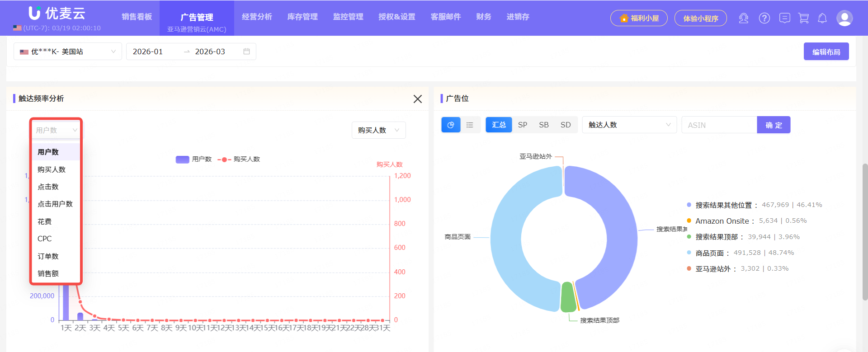868x352 pixels.
Task: Click the 体验小程序 button
Action: tap(701, 18)
